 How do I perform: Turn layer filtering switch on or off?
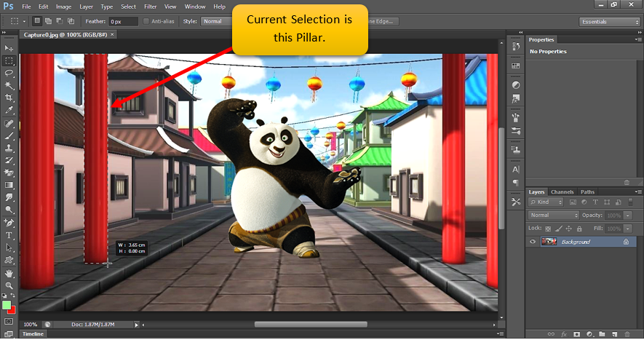[x=630, y=202]
